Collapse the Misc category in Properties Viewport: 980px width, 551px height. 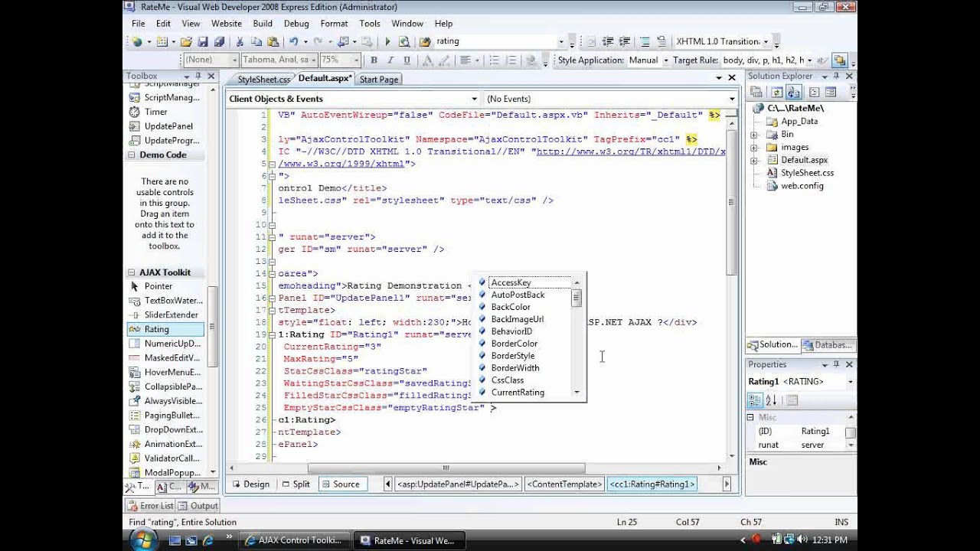750,417
